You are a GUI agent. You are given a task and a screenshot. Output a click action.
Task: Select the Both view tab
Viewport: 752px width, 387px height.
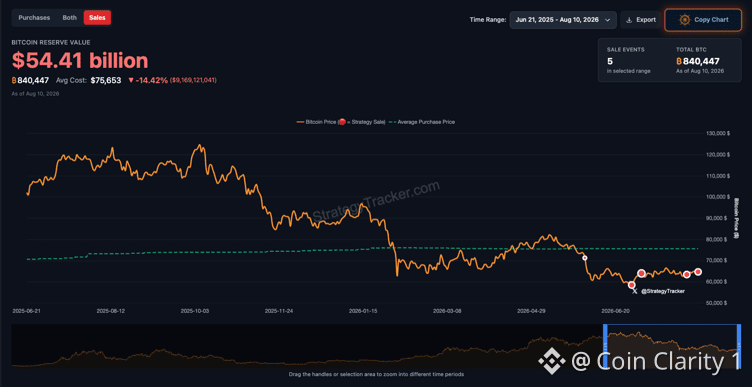tap(70, 18)
